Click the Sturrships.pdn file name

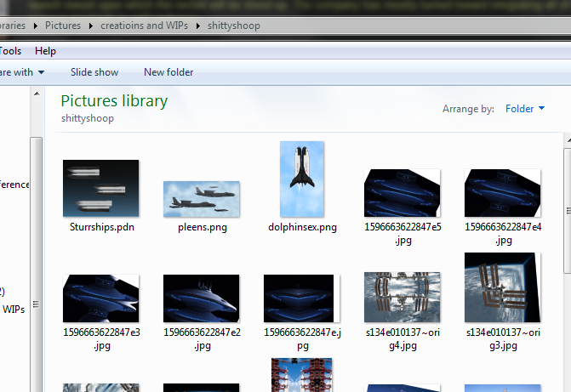[x=102, y=227]
